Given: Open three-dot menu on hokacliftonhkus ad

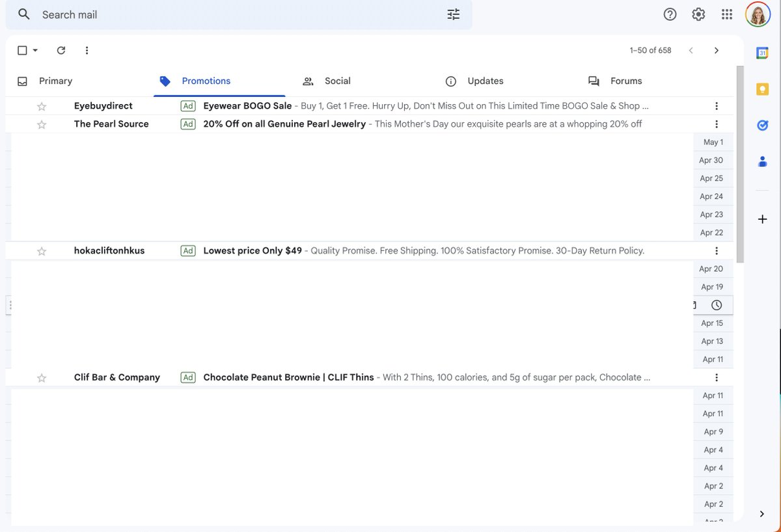Looking at the screenshot, I should pyautogui.click(x=717, y=251).
